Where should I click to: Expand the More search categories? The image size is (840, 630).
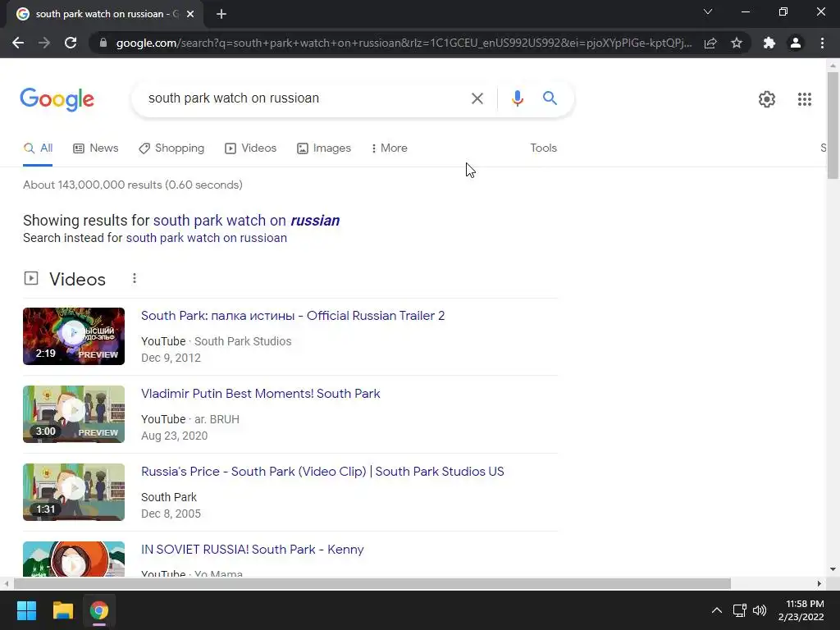tap(389, 148)
